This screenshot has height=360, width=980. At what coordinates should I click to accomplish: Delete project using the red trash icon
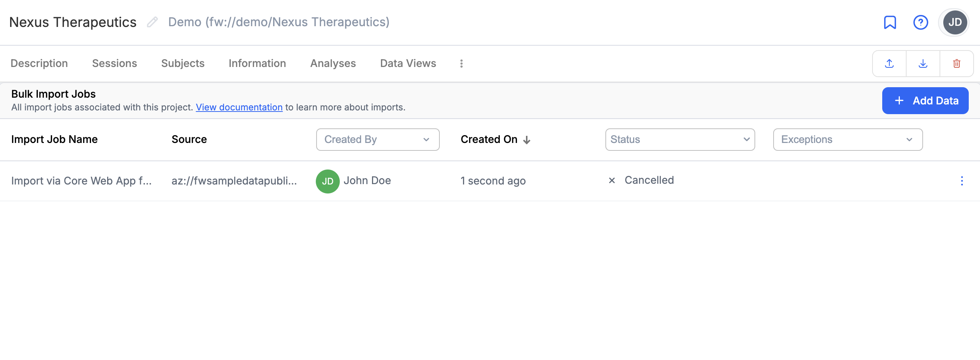956,64
